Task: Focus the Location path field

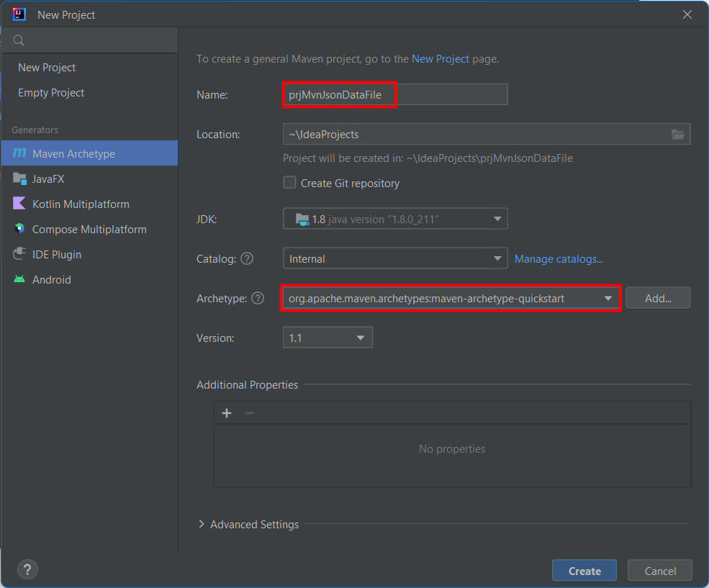Action: click(487, 135)
